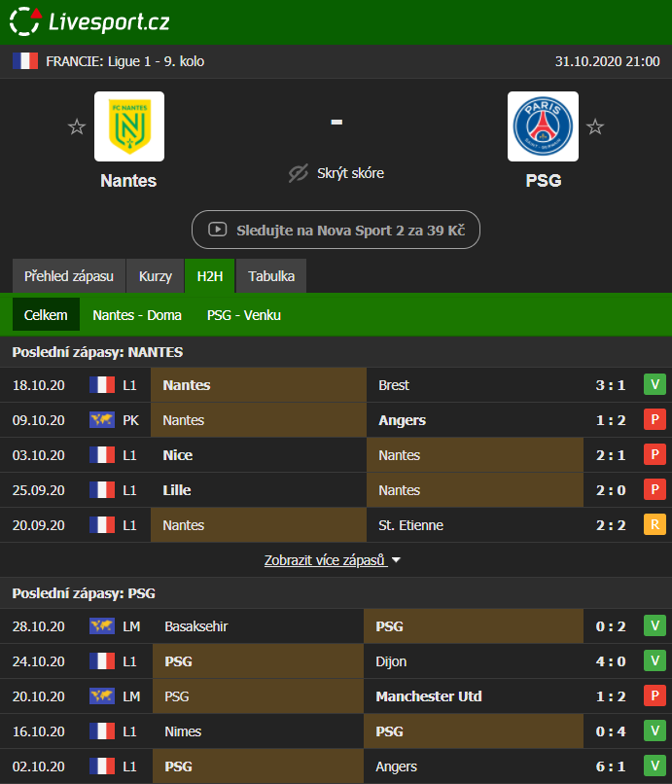672x784 pixels.
Task: Open the Přehled zápasu tab
Action: pos(69,276)
